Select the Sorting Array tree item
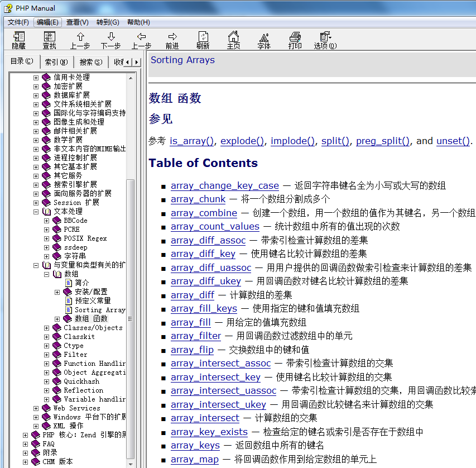 pyautogui.click(x=100, y=310)
